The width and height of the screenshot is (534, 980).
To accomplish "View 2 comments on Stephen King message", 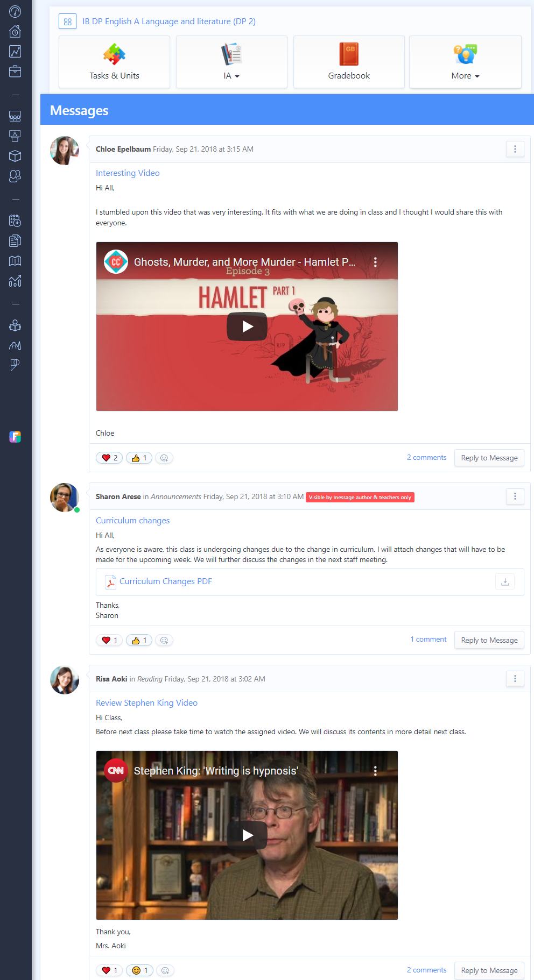I will click(x=427, y=970).
